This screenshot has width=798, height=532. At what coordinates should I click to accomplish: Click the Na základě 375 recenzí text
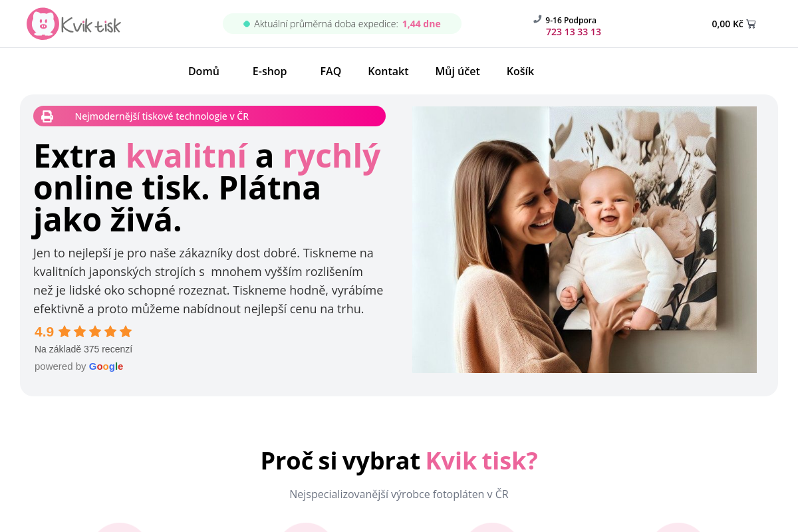(83, 349)
